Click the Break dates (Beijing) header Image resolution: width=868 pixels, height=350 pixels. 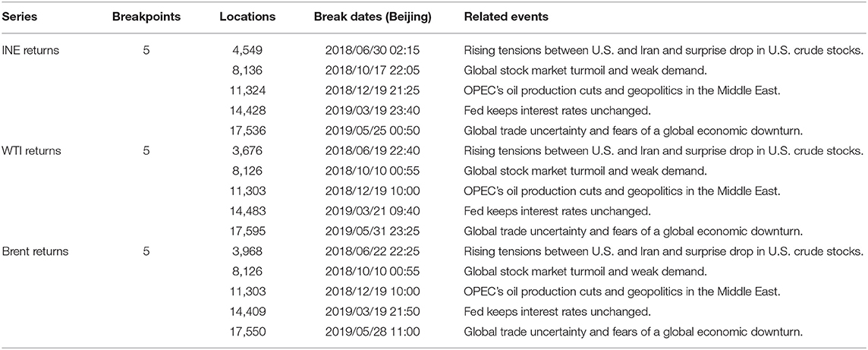(x=372, y=17)
